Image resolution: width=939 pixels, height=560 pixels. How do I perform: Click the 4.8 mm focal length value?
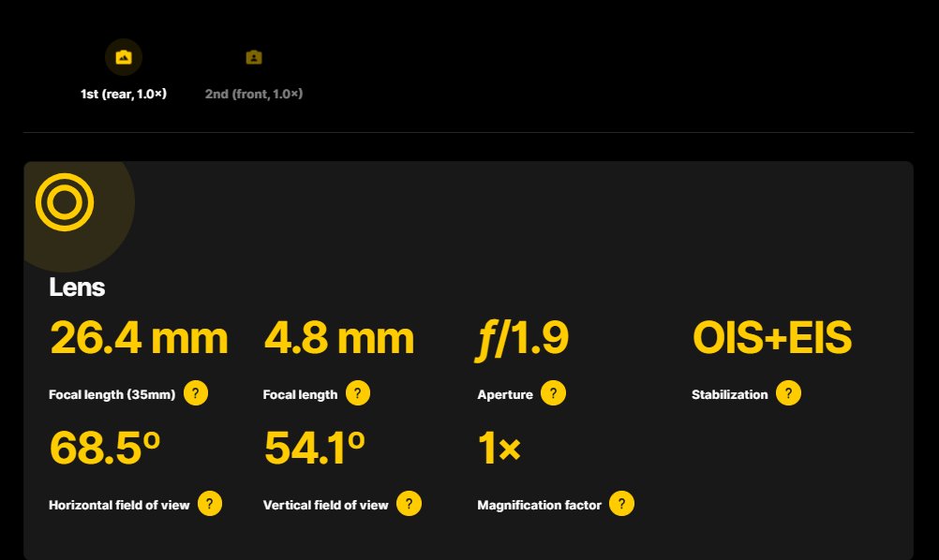tap(339, 338)
